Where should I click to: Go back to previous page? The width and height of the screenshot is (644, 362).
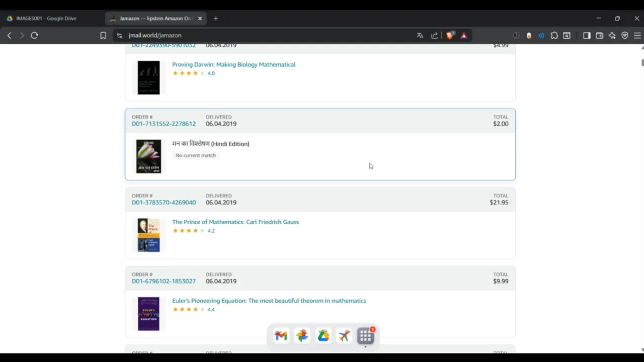click(9, 35)
